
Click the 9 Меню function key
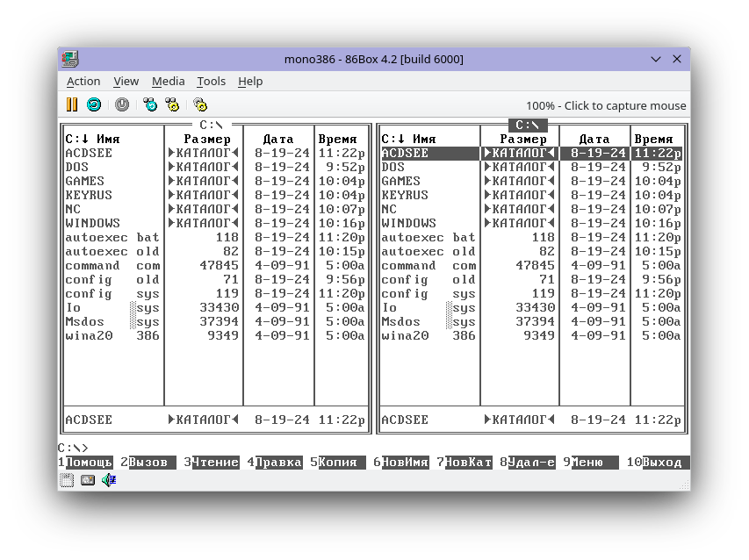(x=591, y=462)
